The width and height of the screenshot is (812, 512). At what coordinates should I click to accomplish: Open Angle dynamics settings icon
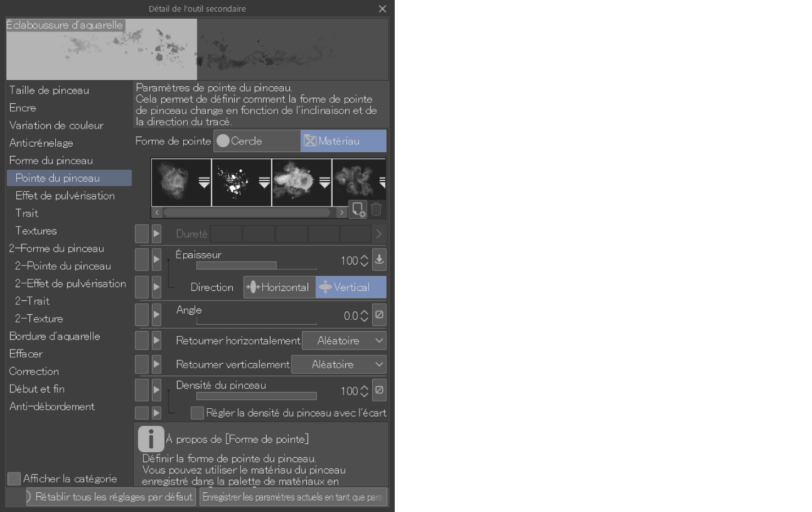pyautogui.click(x=379, y=315)
